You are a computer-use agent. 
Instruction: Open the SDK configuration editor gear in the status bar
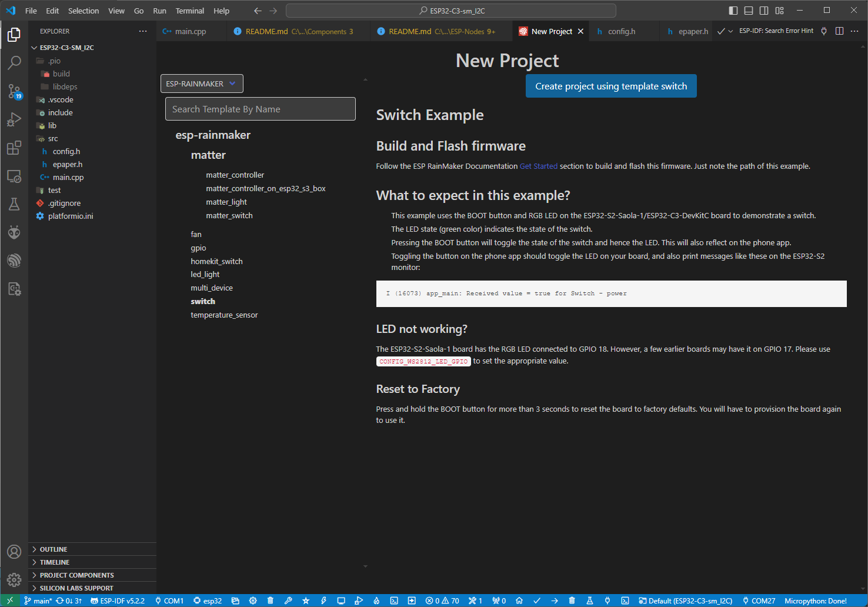253,601
